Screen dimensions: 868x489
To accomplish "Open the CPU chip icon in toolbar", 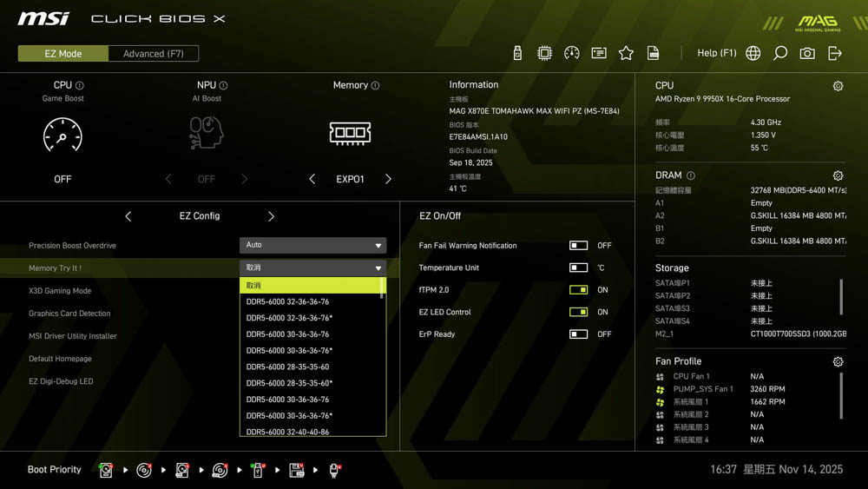I will pos(544,53).
